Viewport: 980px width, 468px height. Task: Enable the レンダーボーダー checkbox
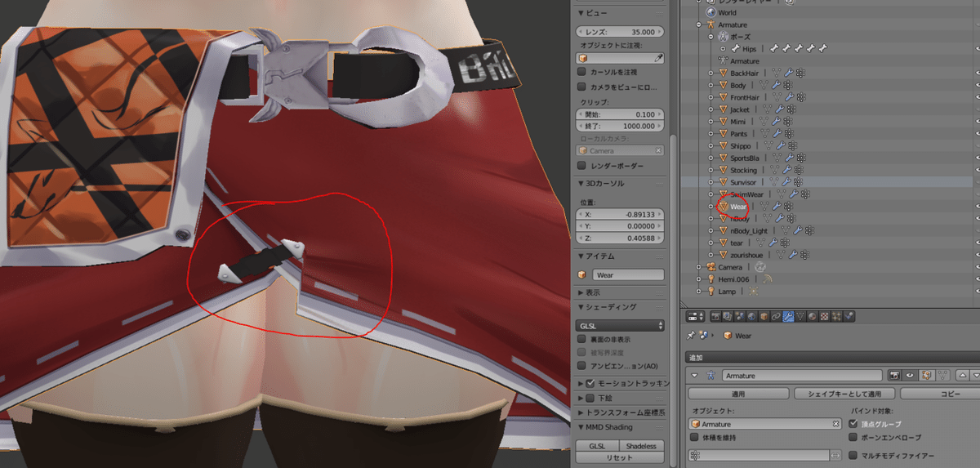click(x=581, y=165)
